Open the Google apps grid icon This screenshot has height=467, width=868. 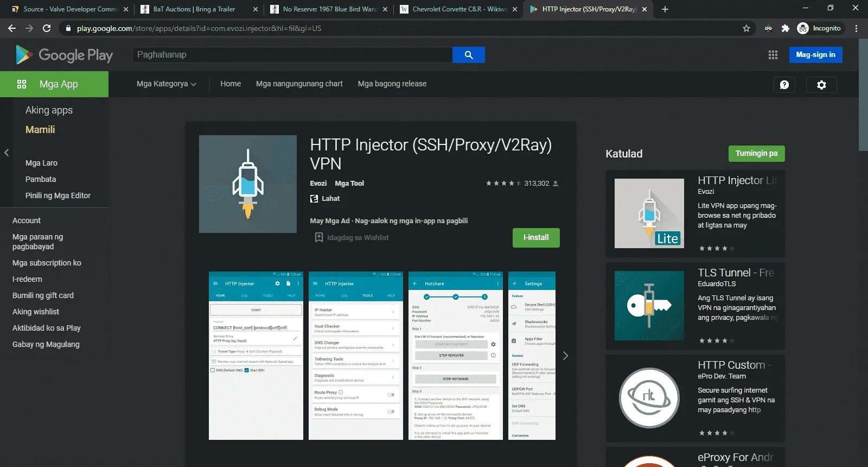point(773,55)
